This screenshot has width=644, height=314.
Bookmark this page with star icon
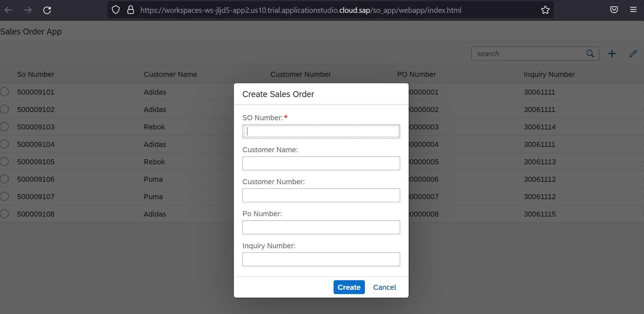(x=545, y=10)
